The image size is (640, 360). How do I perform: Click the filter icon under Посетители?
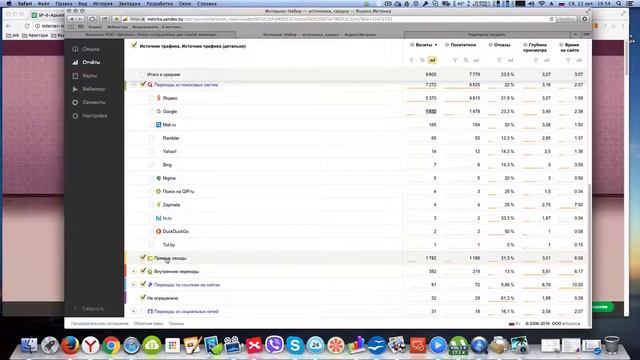455,60
